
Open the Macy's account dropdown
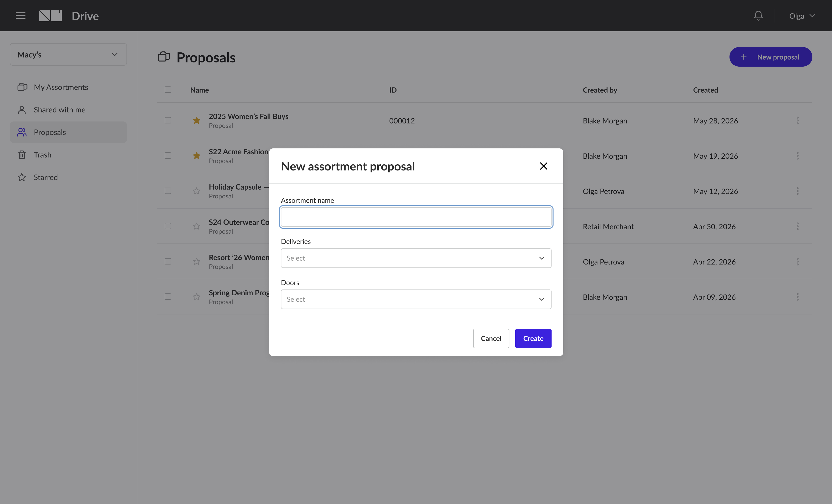point(68,54)
